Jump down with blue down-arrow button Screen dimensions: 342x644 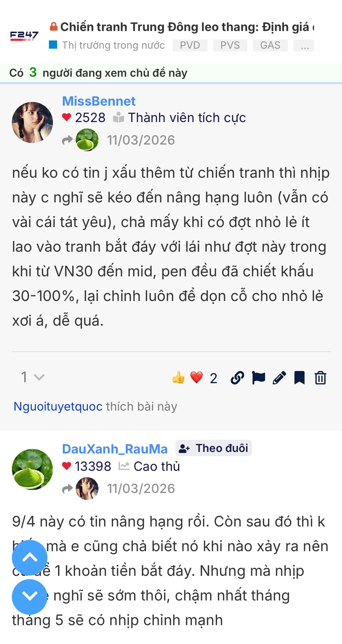(29, 597)
